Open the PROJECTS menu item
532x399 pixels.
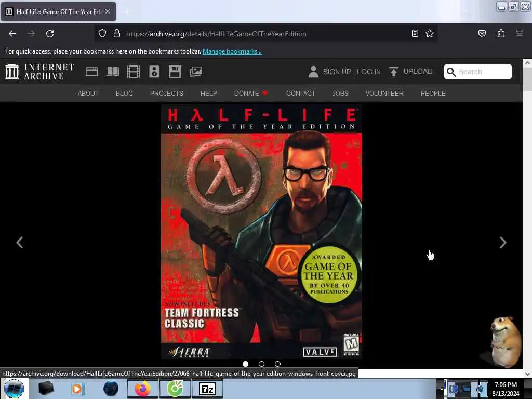(x=167, y=94)
